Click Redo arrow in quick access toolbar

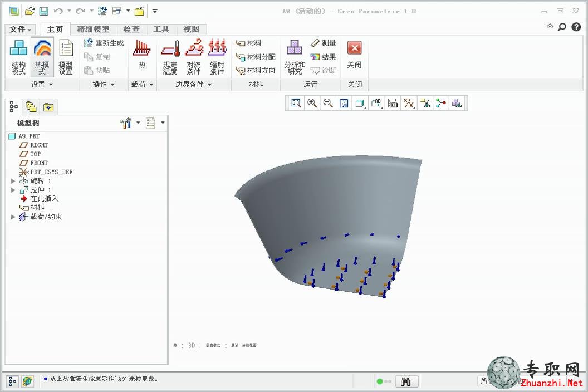[80, 11]
